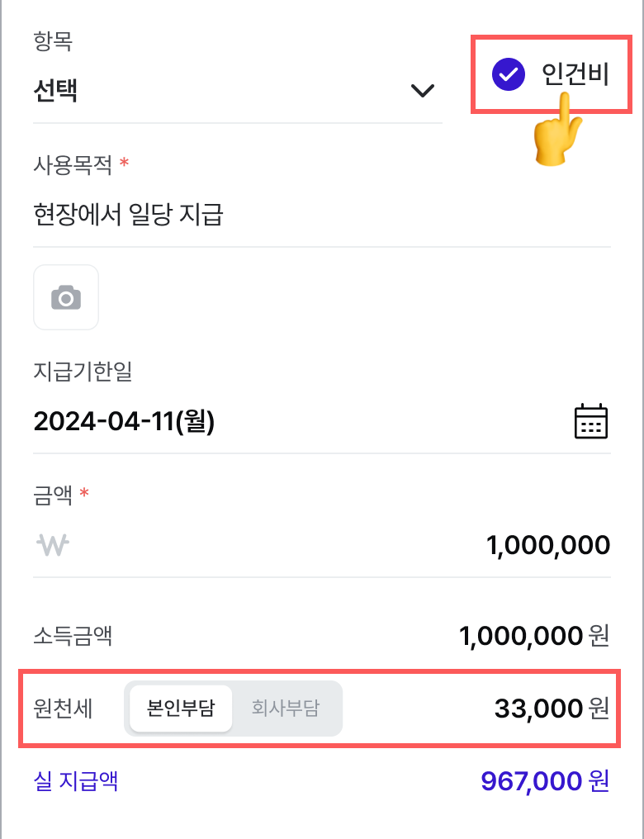Open the calendar date picker icon
This screenshot has height=839, width=644.
point(590,421)
